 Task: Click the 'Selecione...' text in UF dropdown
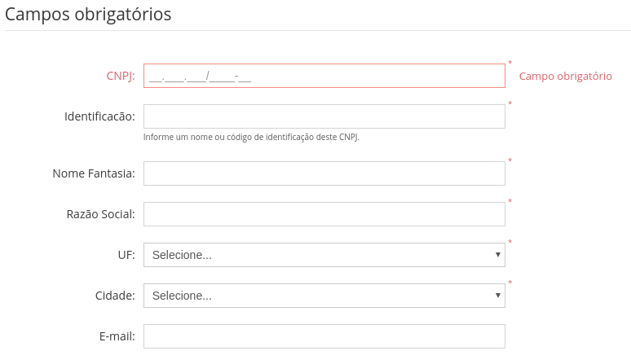(182, 255)
